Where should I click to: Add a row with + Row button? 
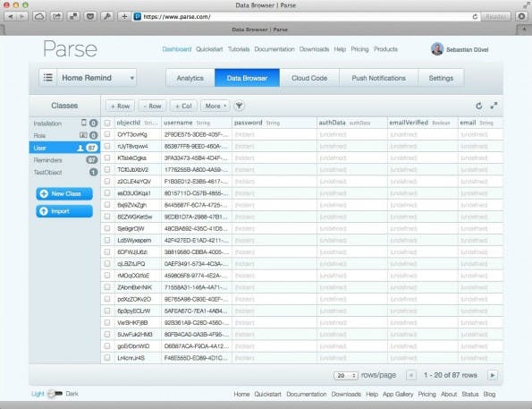pyautogui.click(x=120, y=106)
